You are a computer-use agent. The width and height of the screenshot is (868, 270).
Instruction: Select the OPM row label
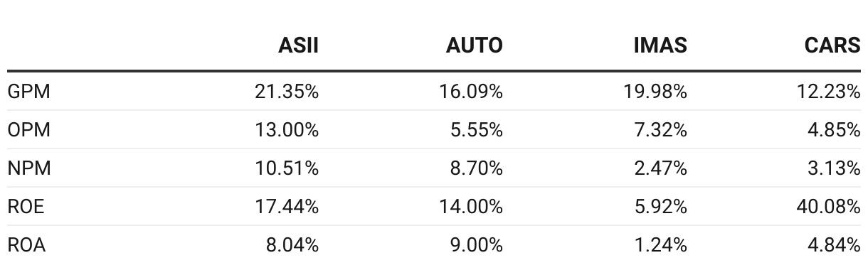tap(28, 130)
